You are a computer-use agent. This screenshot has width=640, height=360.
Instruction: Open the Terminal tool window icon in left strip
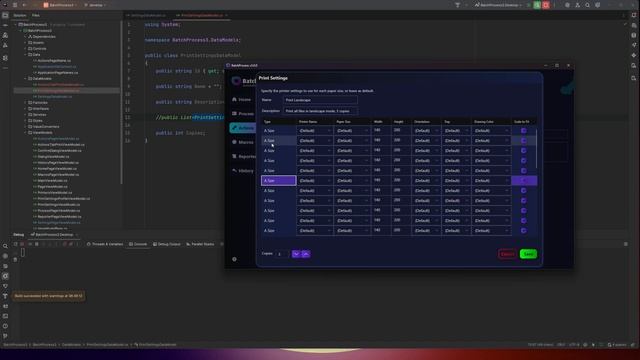pos(5,316)
